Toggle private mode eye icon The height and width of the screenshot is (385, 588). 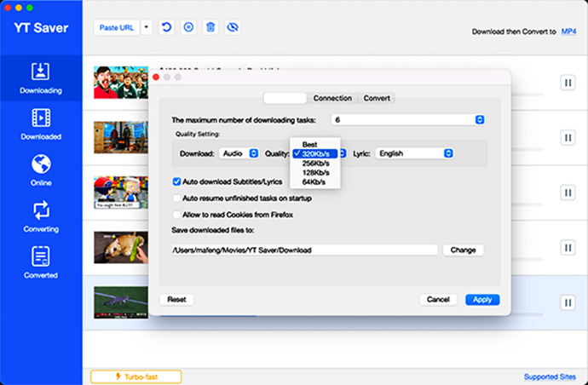point(233,27)
